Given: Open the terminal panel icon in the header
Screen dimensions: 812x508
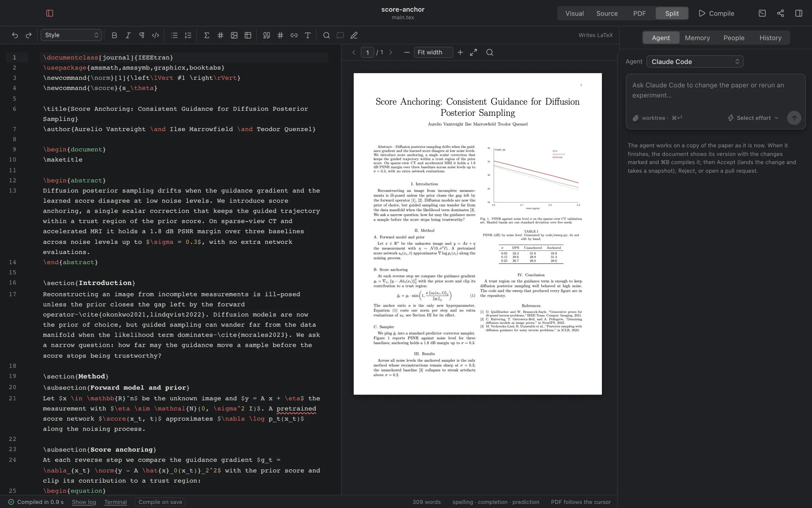Looking at the screenshot, I should 762,13.
